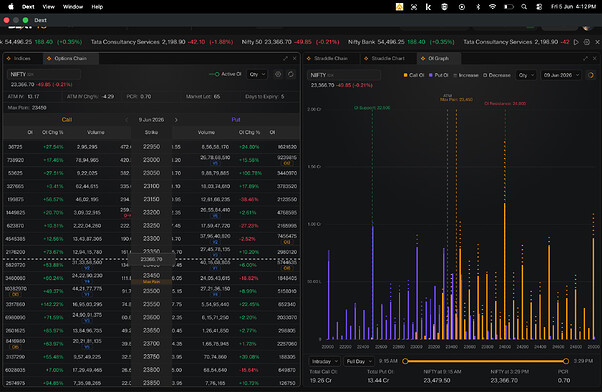Expand the Options Chain panel fullscreen
Screen dimensions: 602x392
tap(285, 58)
